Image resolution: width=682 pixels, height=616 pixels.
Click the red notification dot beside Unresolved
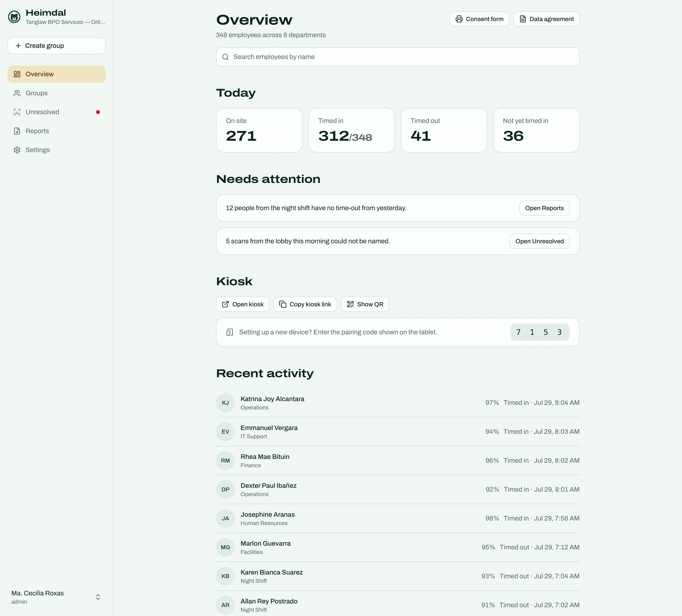click(98, 112)
